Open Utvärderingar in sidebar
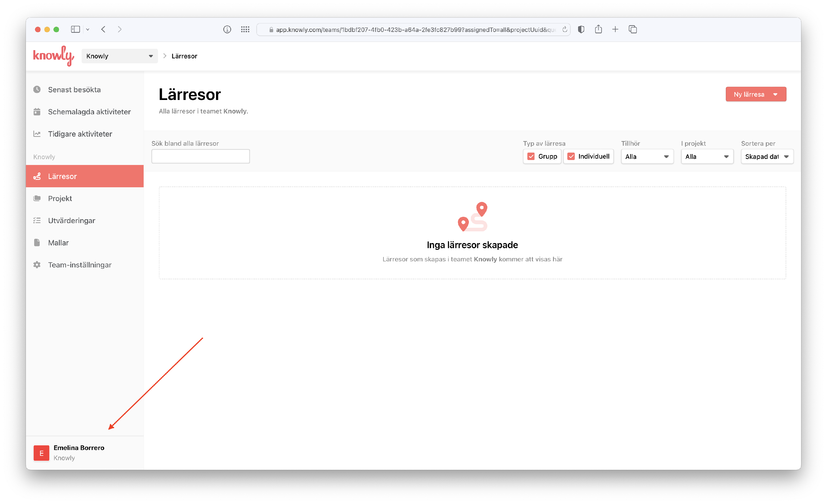 71,221
